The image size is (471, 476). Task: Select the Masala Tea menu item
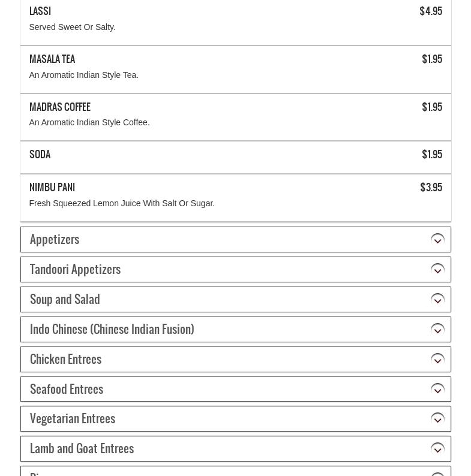pyautogui.click(x=236, y=70)
